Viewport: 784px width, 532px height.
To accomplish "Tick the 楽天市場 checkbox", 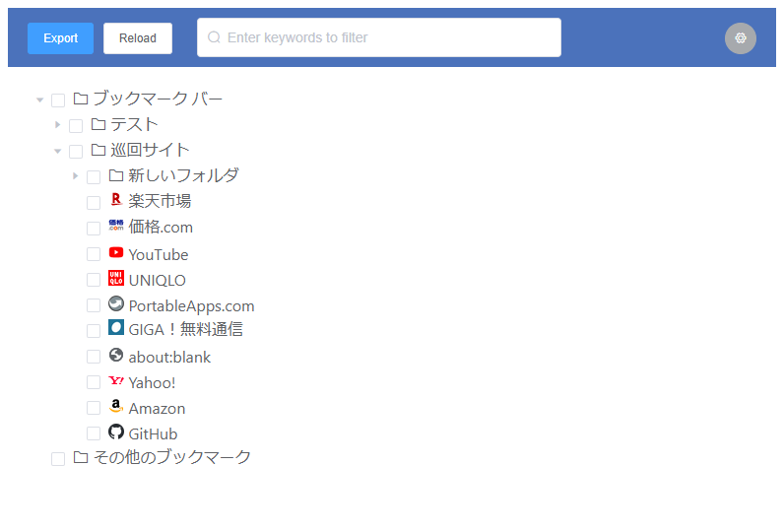I will pyautogui.click(x=94, y=203).
